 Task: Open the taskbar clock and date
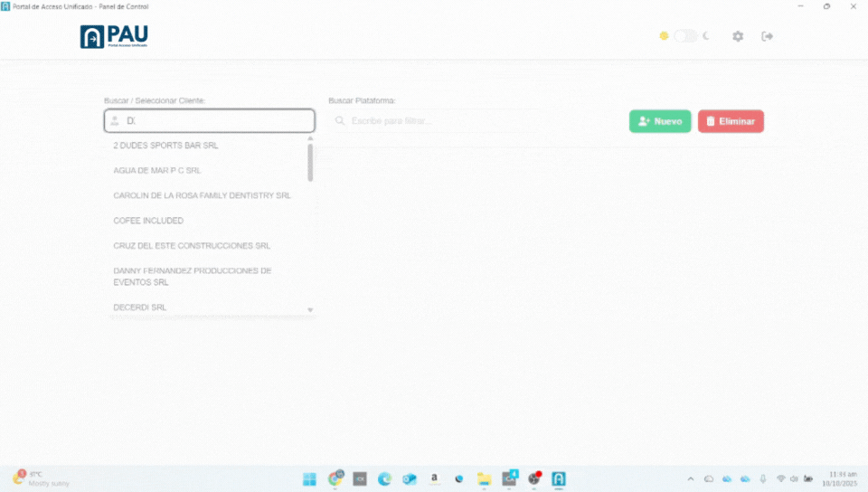[x=840, y=478]
